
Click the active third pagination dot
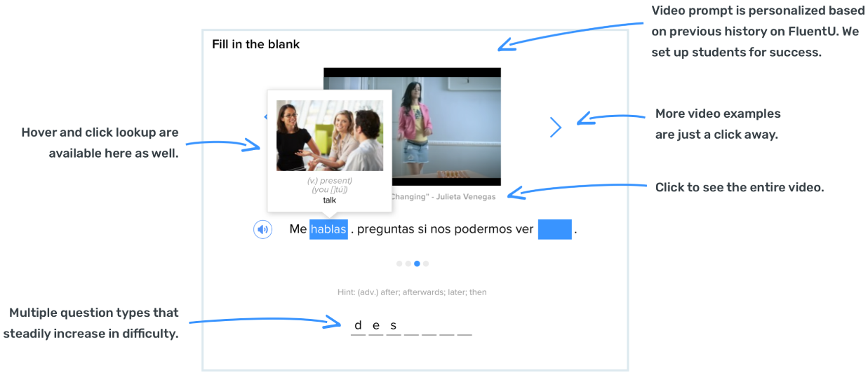[417, 264]
